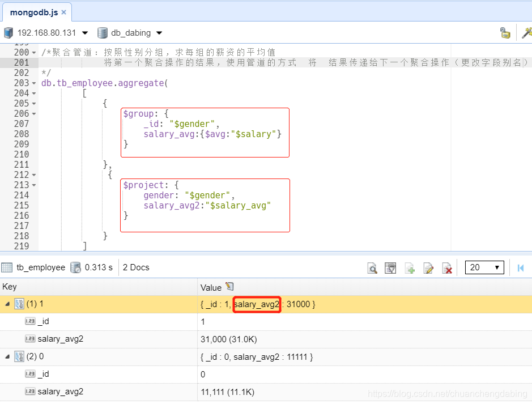The image size is (532, 404).
Task: Click the value 11,111 (11.1K)
Action: (x=227, y=392)
